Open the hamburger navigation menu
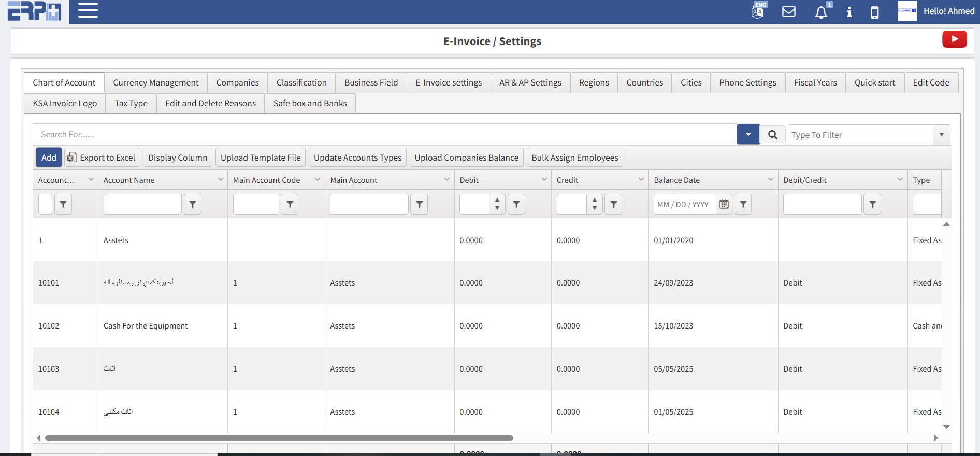This screenshot has height=456, width=980. click(88, 10)
